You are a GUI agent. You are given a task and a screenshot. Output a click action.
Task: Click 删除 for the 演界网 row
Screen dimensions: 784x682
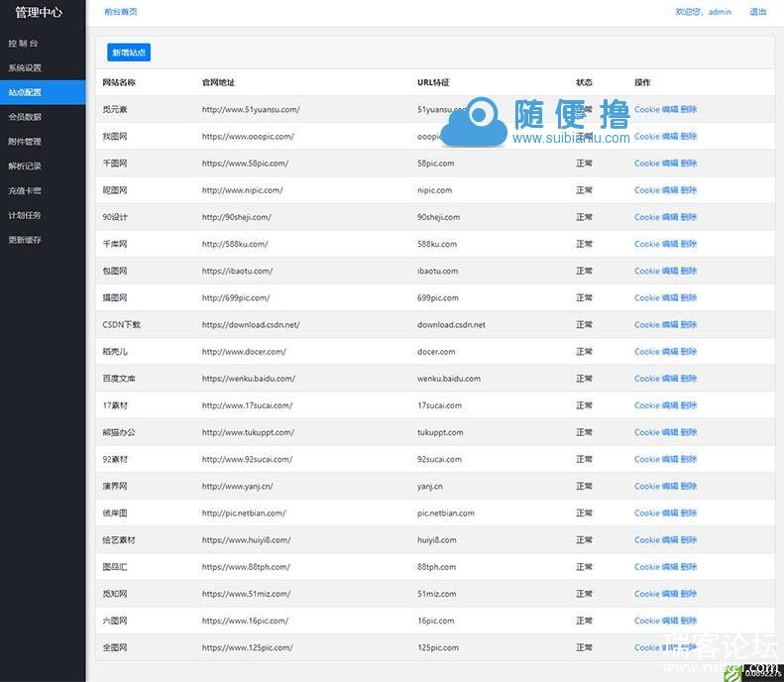pos(689,486)
